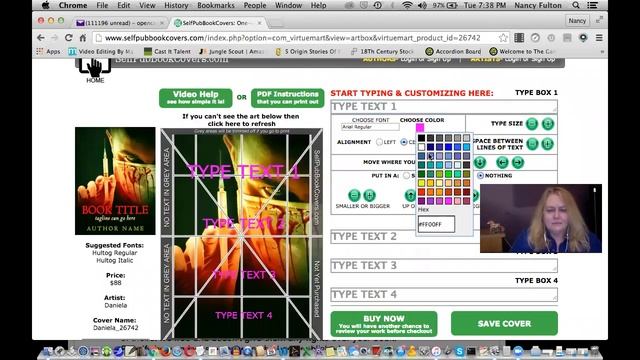Open the People menu
This screenshot has height=360, width=640.
[255, 5]
